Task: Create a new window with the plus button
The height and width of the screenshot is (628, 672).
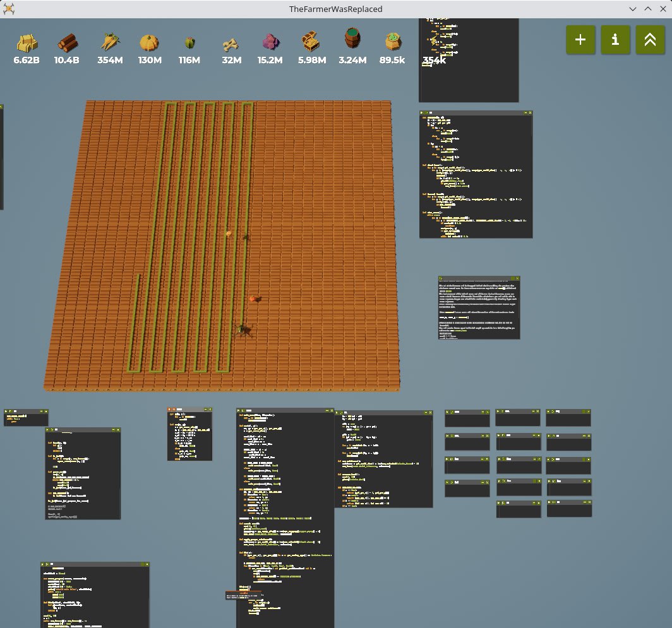Action: (580, 39)
